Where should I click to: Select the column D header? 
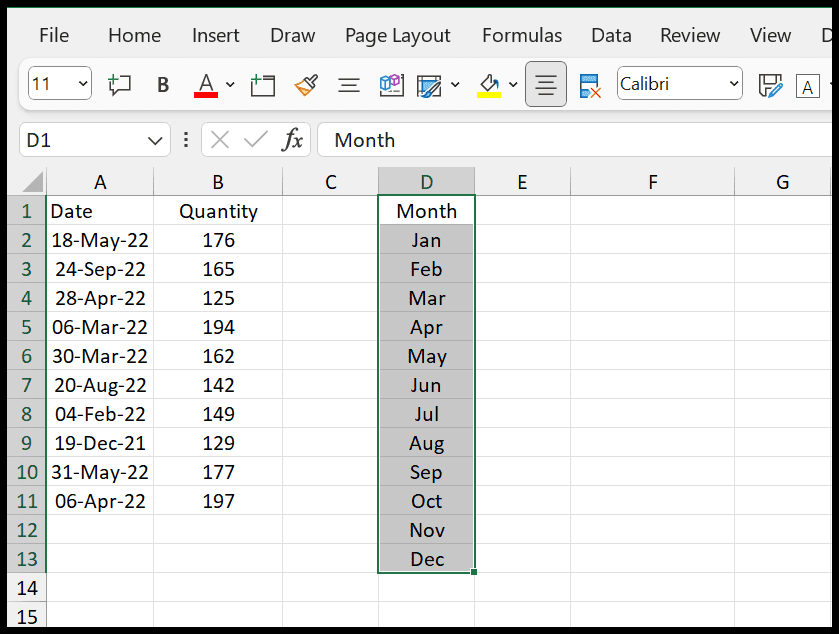(426, 182)
